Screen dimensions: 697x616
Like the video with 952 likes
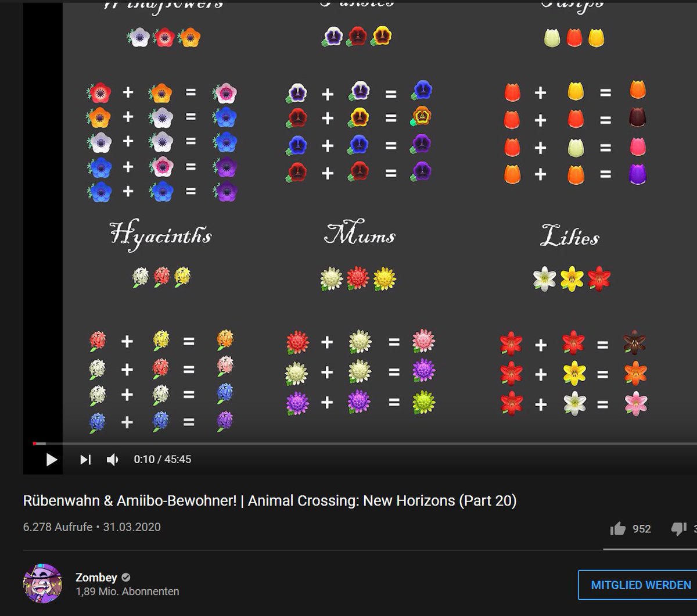pyautogui.click(x=617, y=528)
